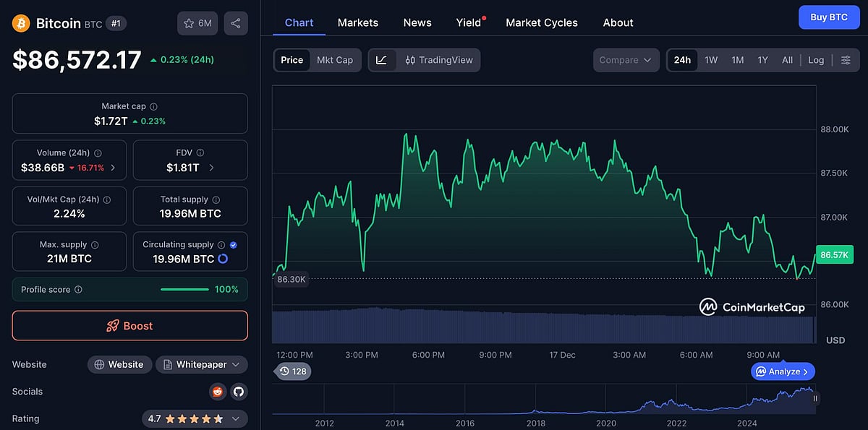Switch chart to logarithmic scale

coord(816,60)
